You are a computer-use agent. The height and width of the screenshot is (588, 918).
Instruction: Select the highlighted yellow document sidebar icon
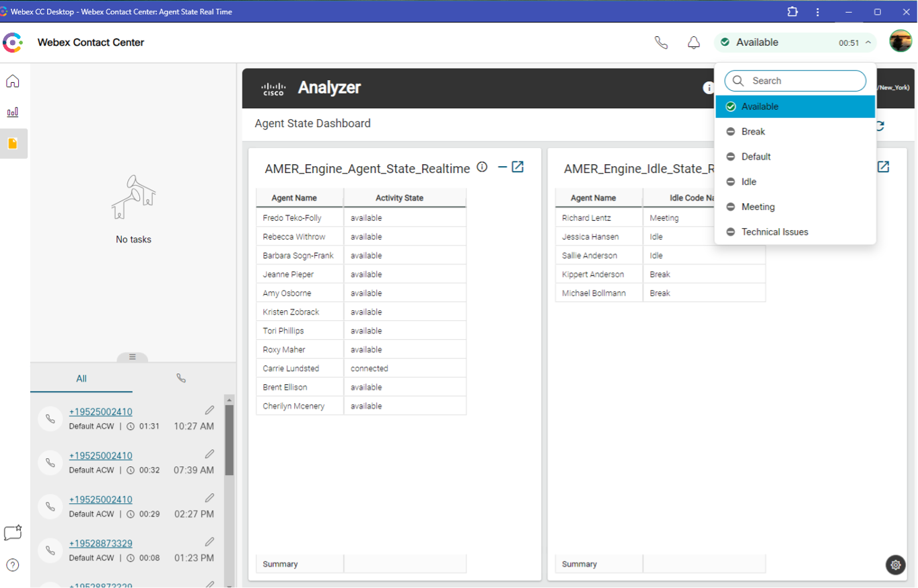[x=13, y=143]
